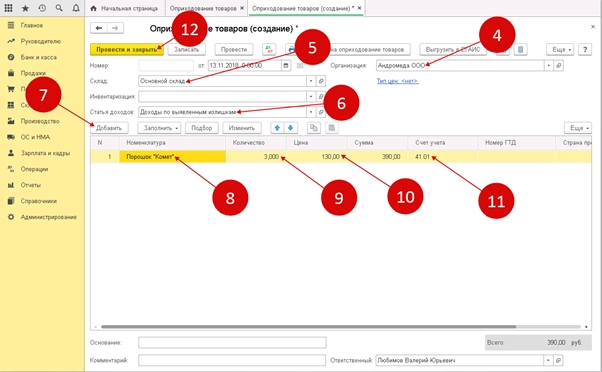This screenshot has width=602, height=372.
Task: Click the copy row icon
Action: [314, 128]
